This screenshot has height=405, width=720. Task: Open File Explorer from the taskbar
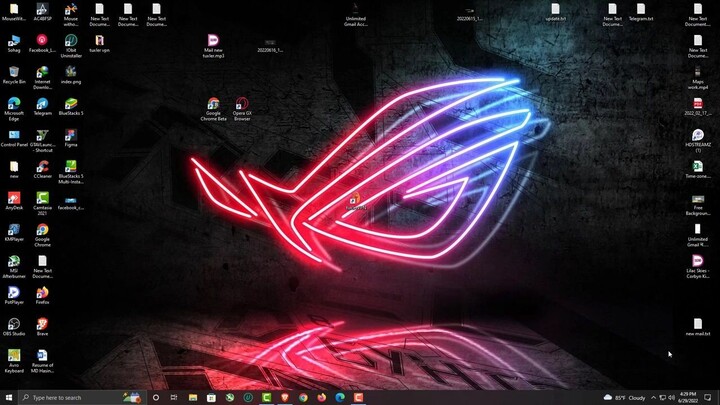click(x=193, y=397)
